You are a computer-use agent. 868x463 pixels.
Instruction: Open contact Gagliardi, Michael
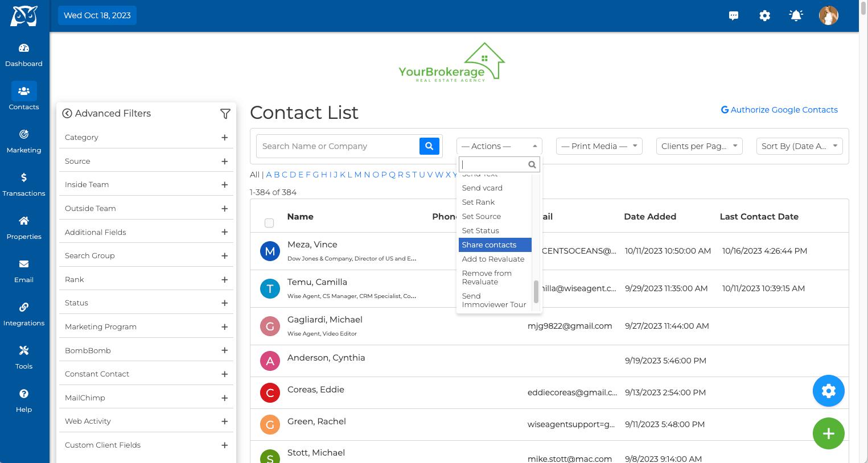point(325,320)
